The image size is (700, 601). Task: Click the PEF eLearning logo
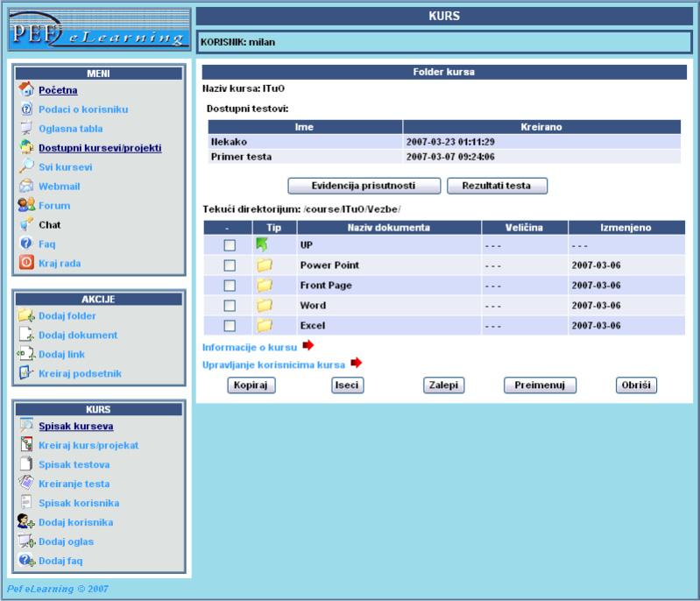[99, 30]
